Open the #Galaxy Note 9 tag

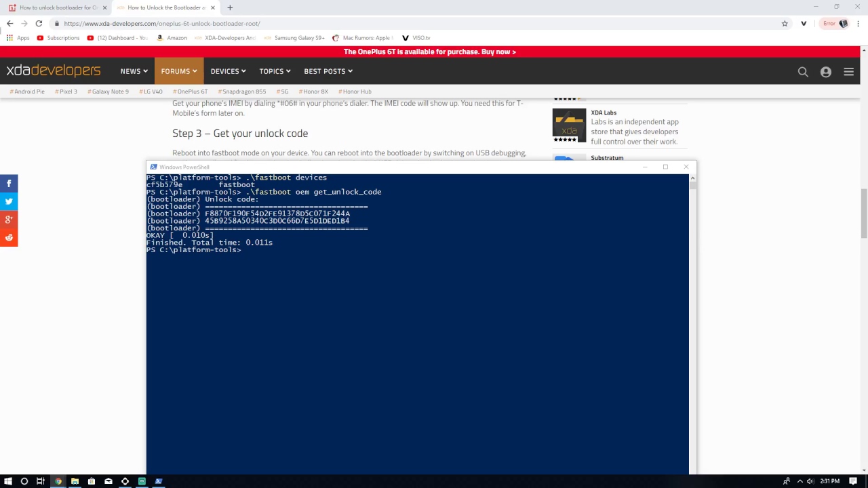pyautogui.click(x=108, y=91)
